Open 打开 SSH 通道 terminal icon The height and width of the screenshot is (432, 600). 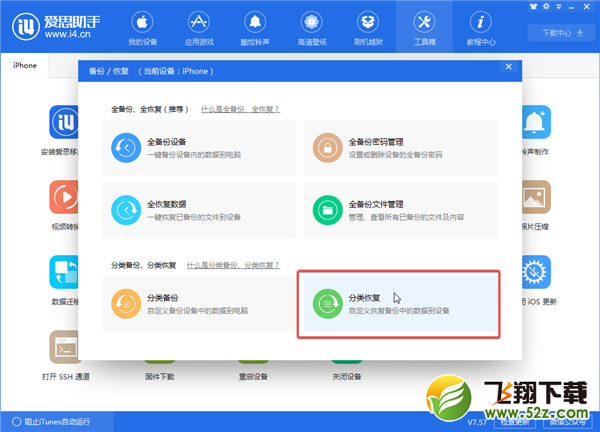pyautogui.click(x=64, y=347)
